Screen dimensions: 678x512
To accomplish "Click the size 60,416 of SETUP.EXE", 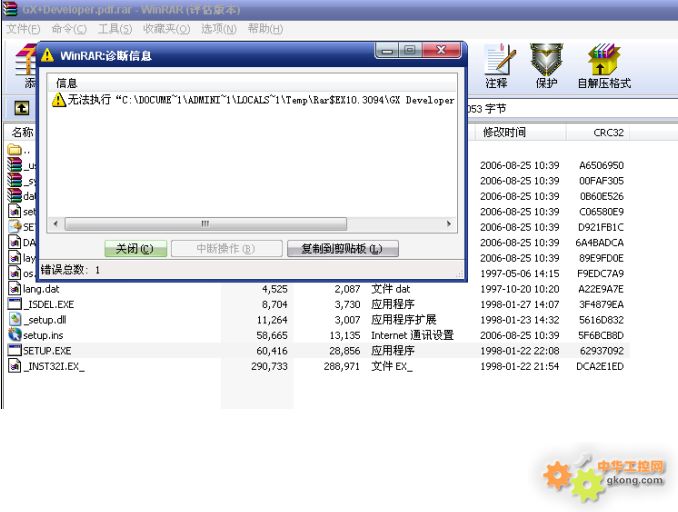I will 272,351.
